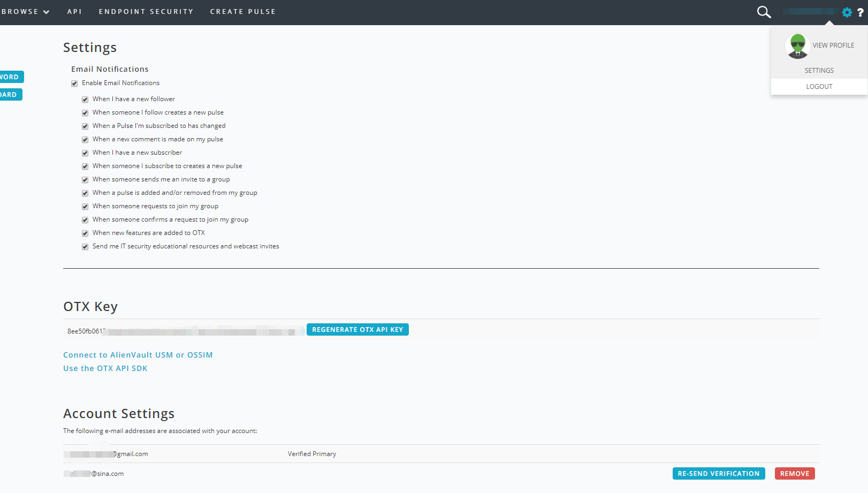868x493 pixels.
Task: Choose Logout from the user menu
Action: tap(819, 87)
